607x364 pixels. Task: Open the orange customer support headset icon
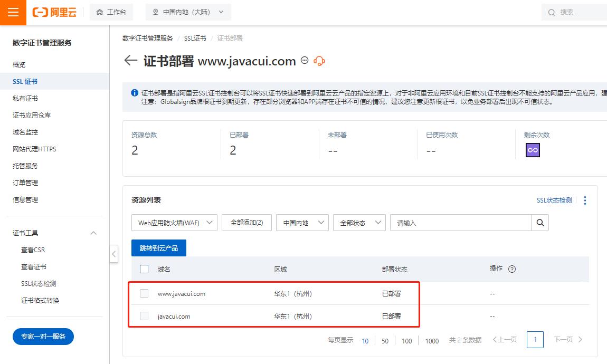click(319, 61)
